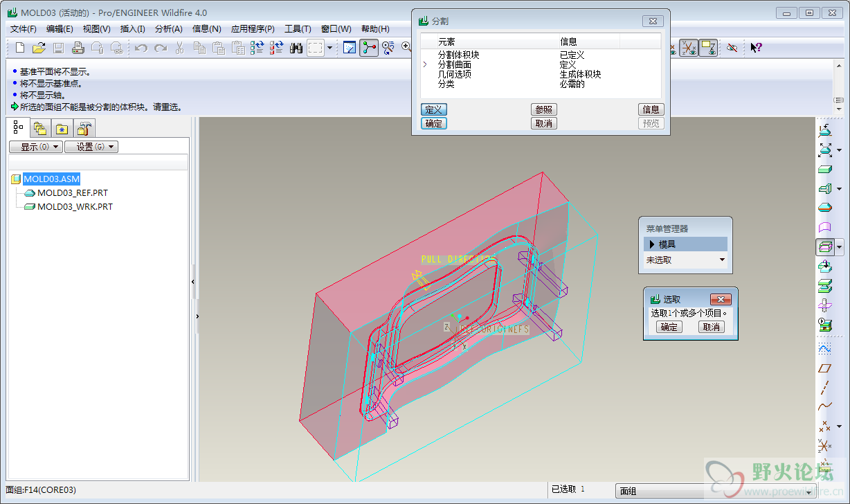Click the mold volume split icon
Screen dimensions: 850x504
(x=825, y=246)
